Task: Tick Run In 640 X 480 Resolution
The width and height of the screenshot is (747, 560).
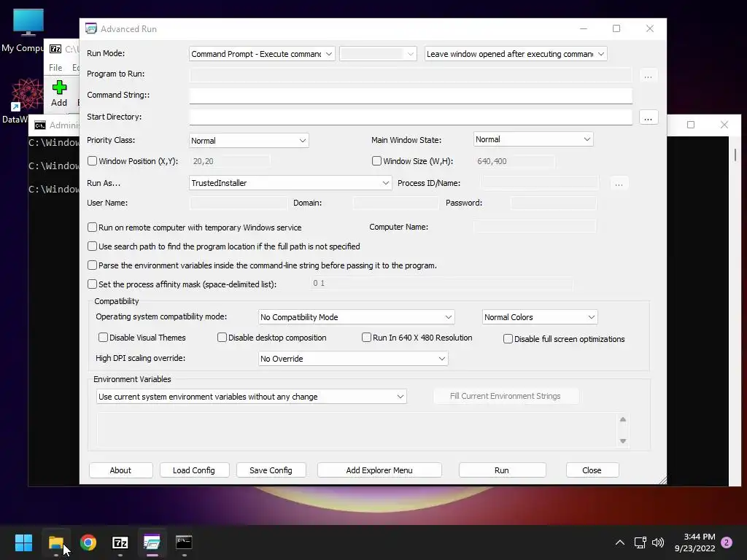Action: 366,337
